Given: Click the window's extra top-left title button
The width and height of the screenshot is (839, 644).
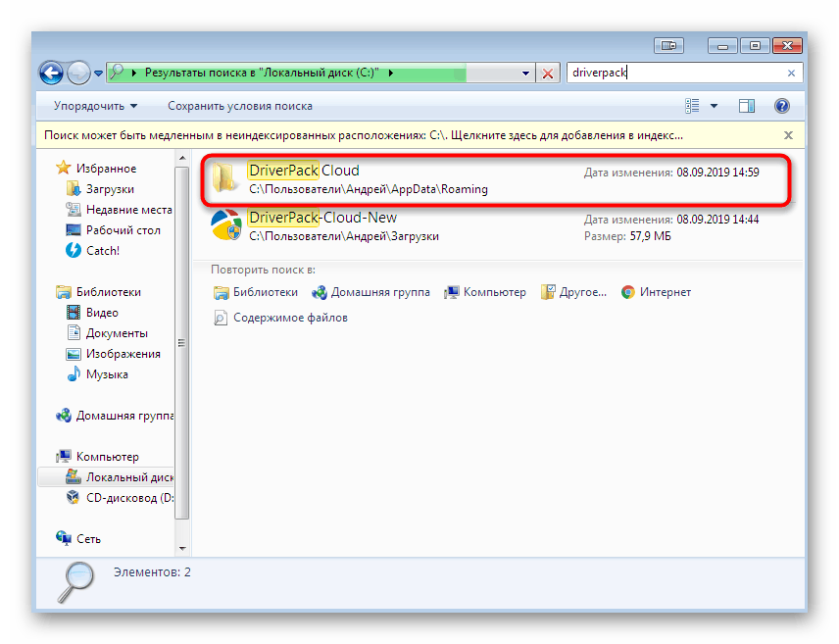Looking at the screenshot, I should (668, 46).
